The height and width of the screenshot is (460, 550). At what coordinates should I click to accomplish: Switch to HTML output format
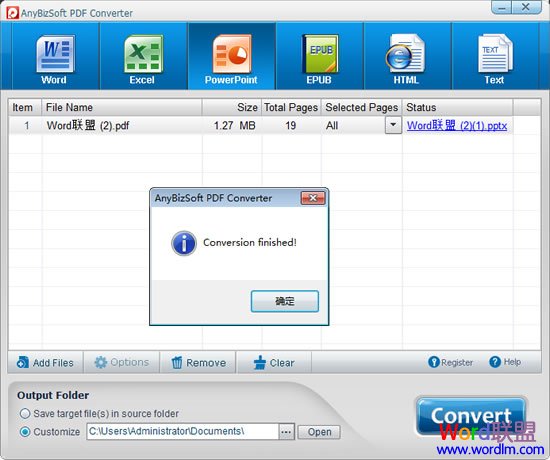[407, 56]
